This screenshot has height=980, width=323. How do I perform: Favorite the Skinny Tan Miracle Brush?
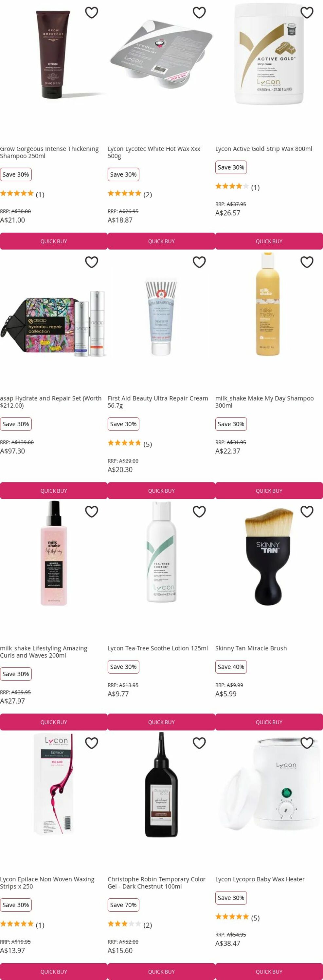click(307, 512)
